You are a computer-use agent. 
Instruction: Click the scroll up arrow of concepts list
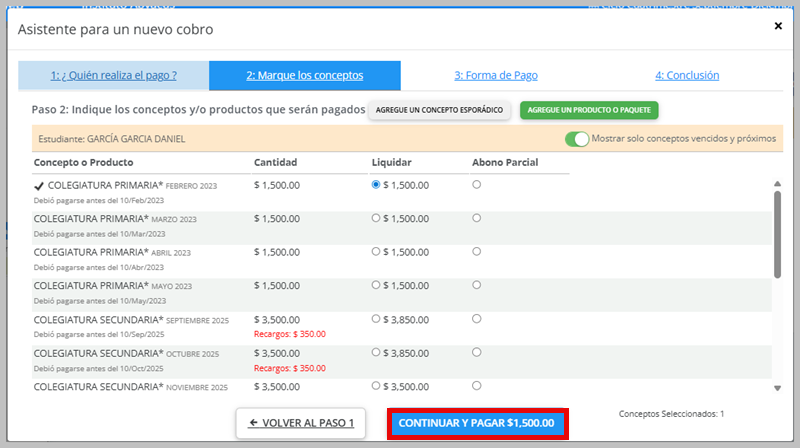click(x=778, y=183)
